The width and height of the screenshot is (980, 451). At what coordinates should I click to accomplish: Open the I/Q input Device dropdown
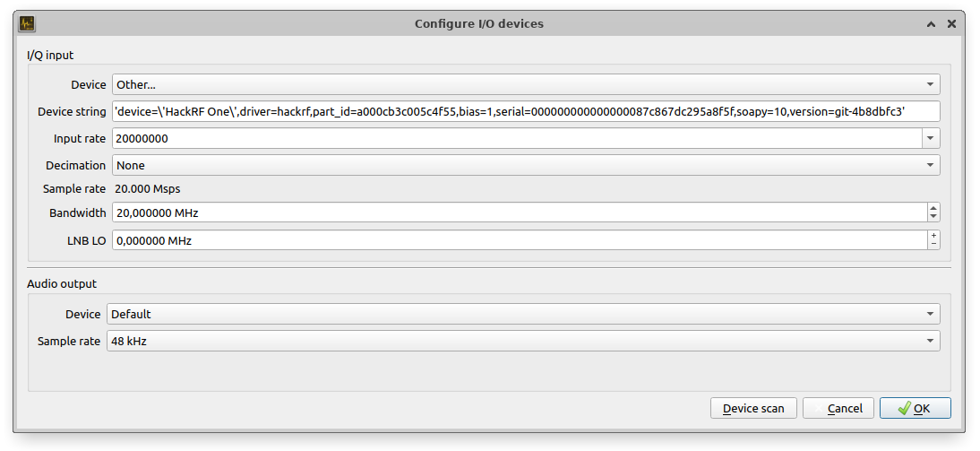tap(526, 85)
